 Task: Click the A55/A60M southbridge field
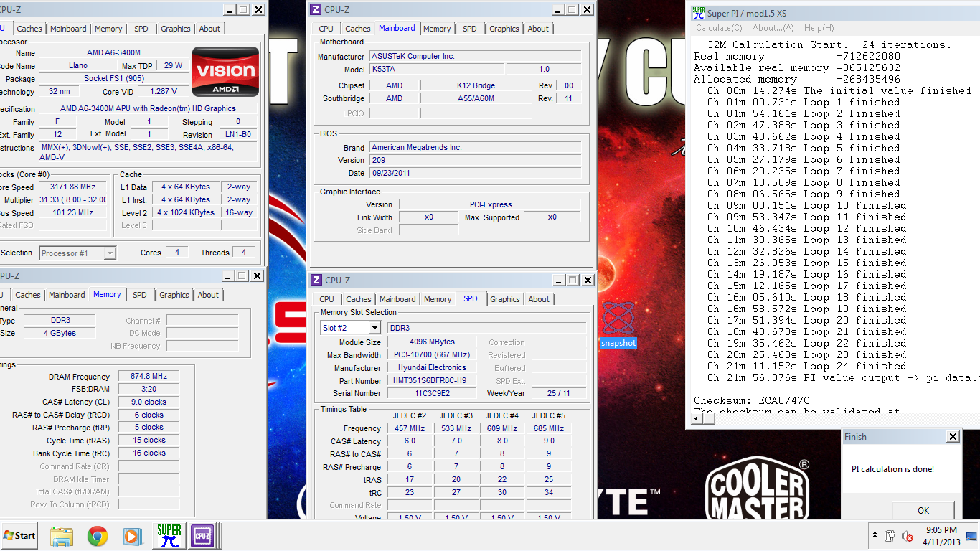pos(476,98)
